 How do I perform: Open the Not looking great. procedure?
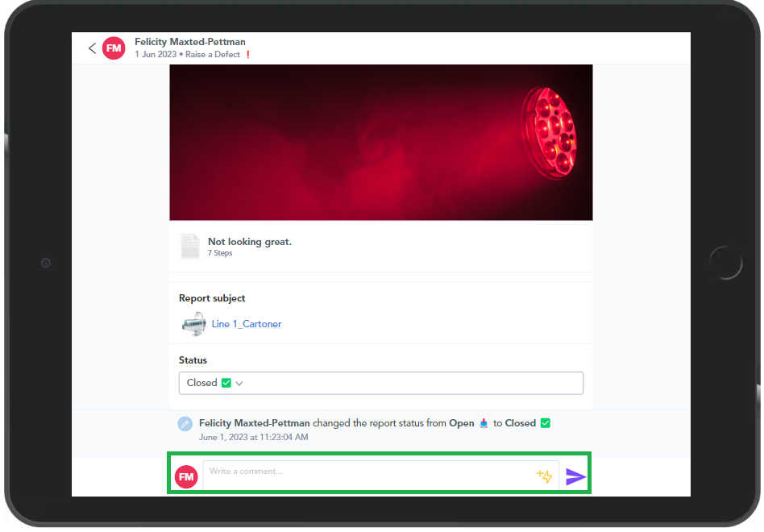point(250,242)
